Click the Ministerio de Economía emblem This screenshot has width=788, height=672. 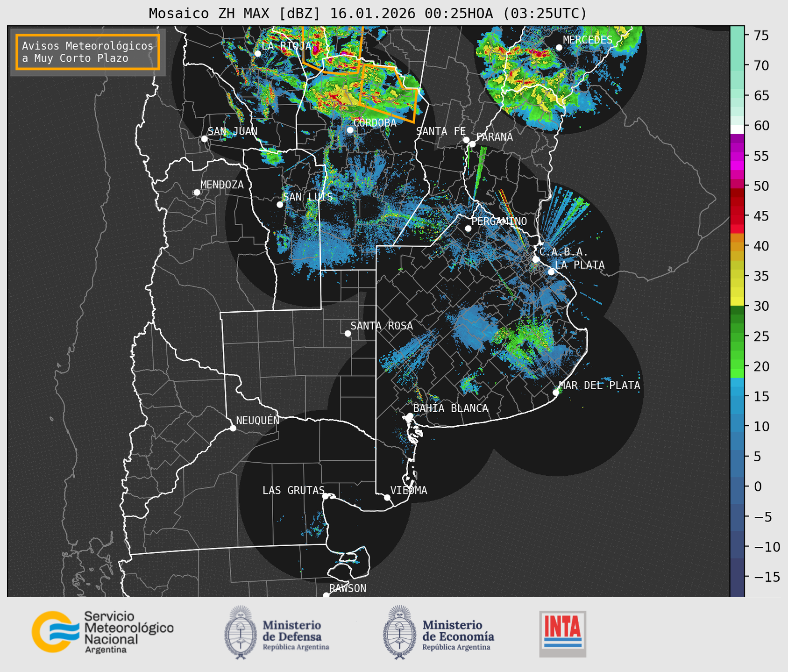(x=400, y=632)
